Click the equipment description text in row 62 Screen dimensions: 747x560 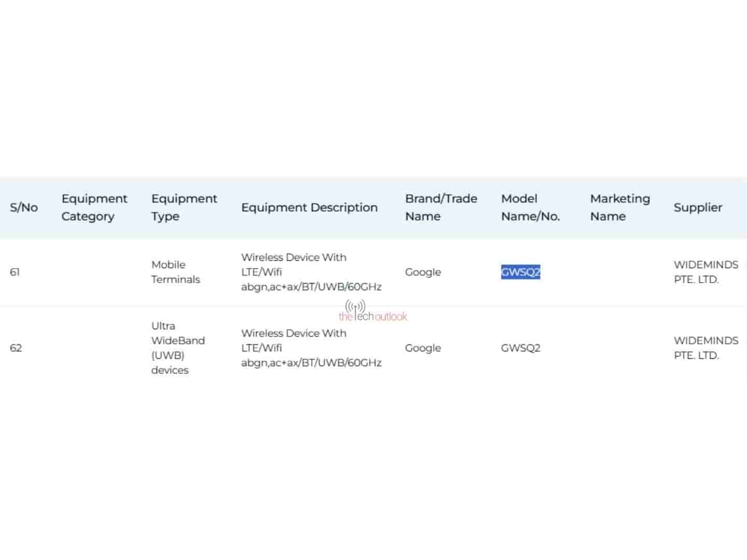pyautogui.click(x=311, y=348)
